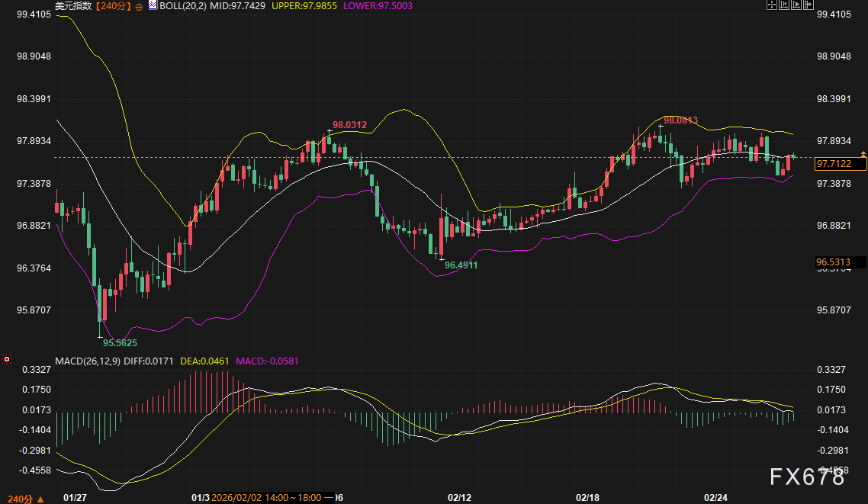Click the 美元指数 symbol title
This screenshot has width=868, height=504.
click(x=72, y=5)
